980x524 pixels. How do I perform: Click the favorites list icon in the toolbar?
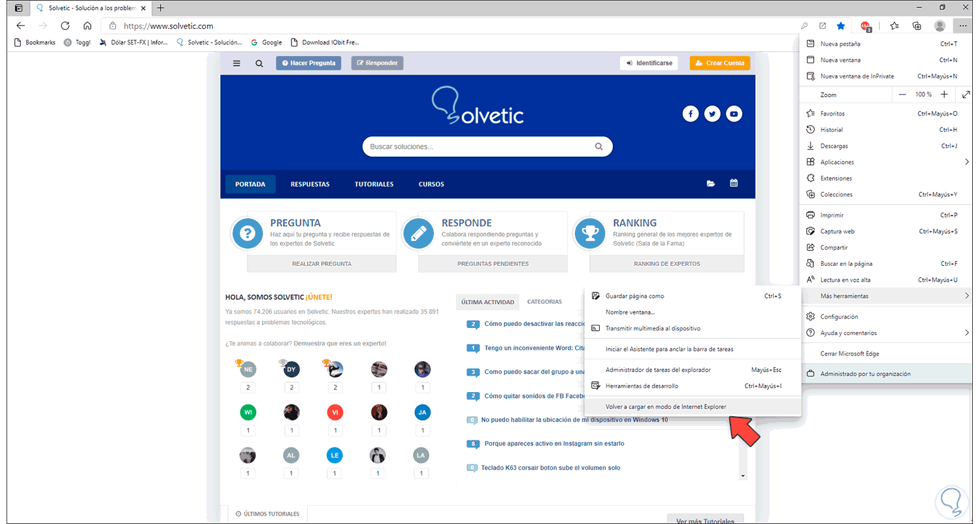point(894,26)
